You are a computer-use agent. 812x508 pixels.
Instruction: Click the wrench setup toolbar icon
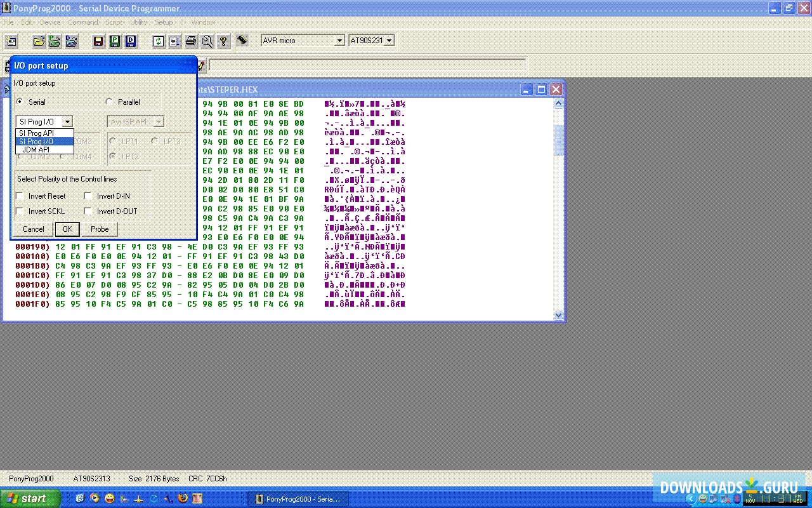tap(207, 41)
